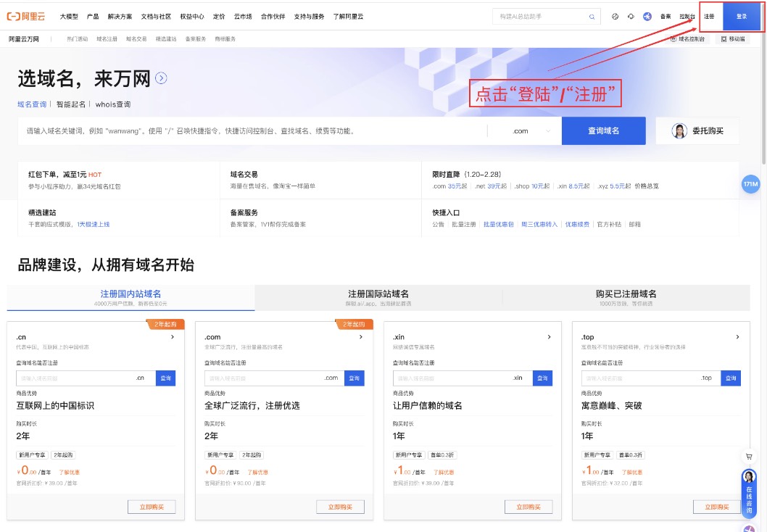This screenshot has width=767, height=532.
Task: Open the 批量优惠包 quick link
Action: [499, 225]
